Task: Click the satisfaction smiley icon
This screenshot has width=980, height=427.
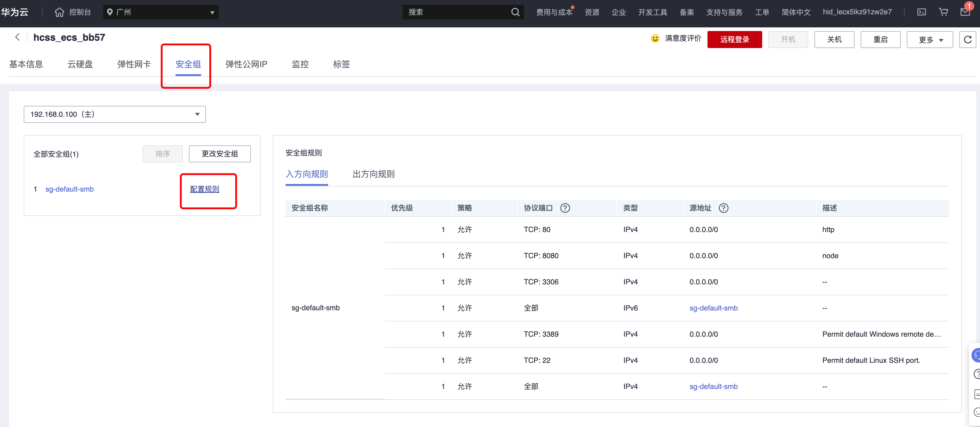Action: (x=655, y=38)
